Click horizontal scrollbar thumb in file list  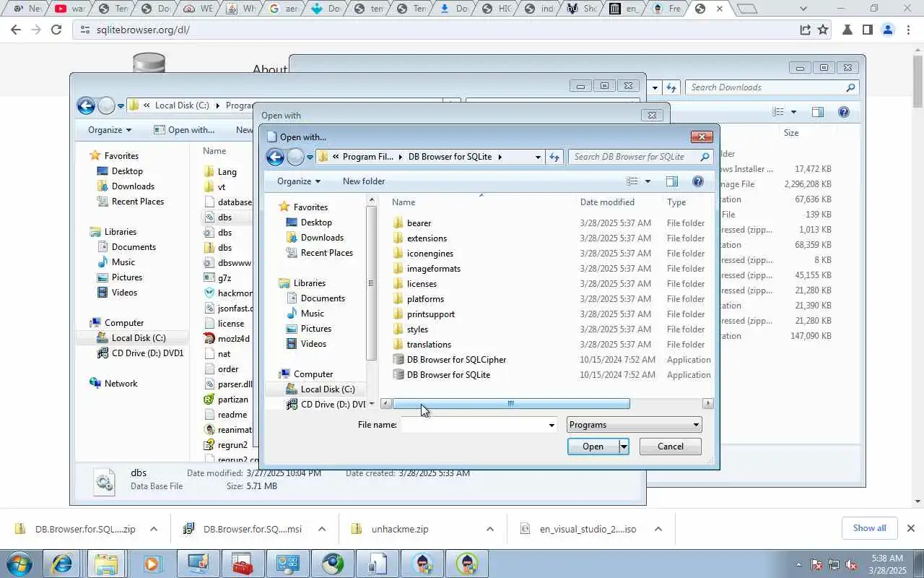(510, 404)
